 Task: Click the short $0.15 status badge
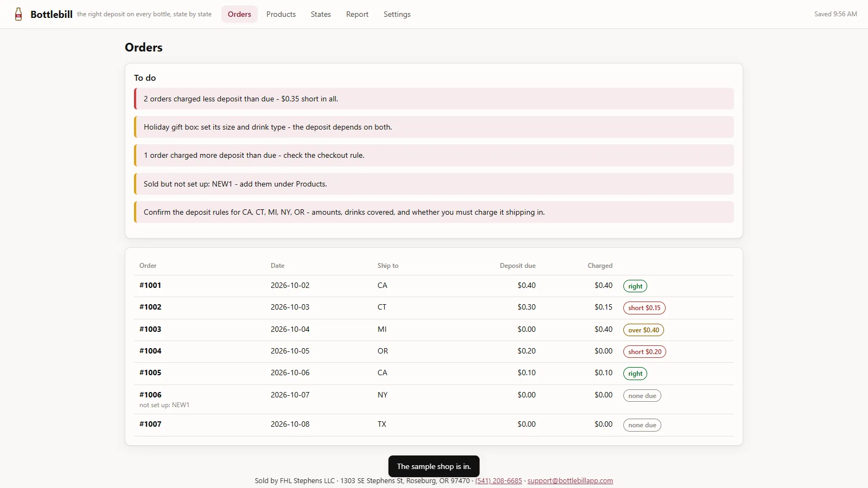[x=644, y=308]
